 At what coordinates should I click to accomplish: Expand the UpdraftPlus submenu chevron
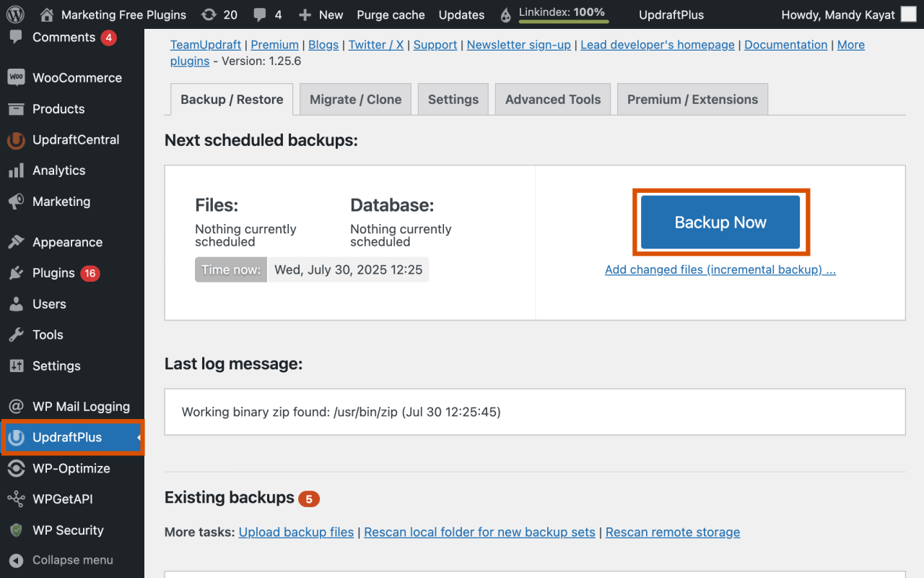137,437
